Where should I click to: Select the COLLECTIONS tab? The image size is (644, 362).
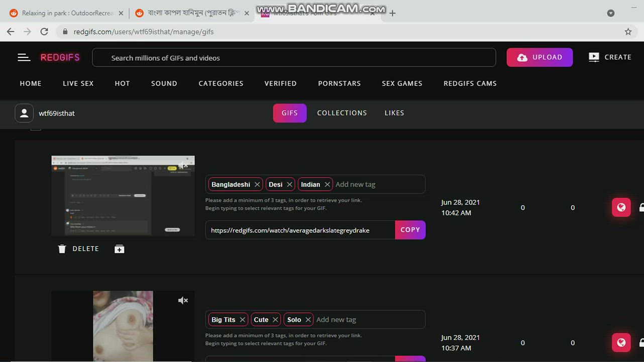(x=342, y=113)
